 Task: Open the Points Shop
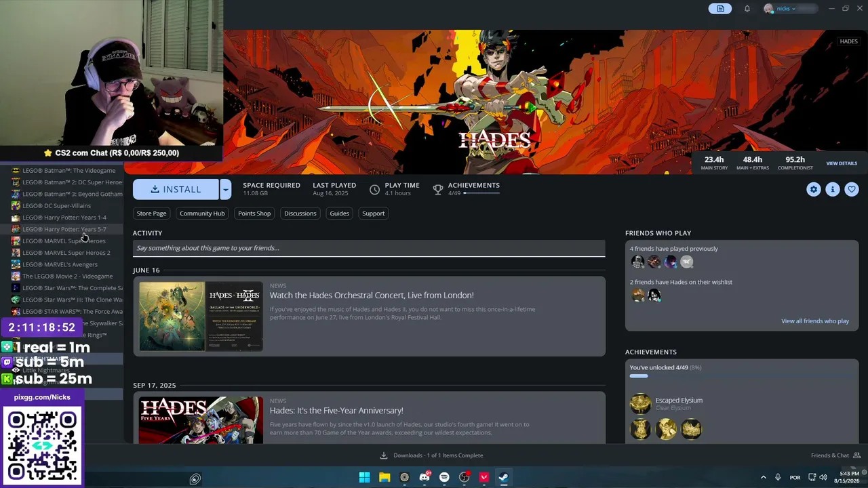254,213
